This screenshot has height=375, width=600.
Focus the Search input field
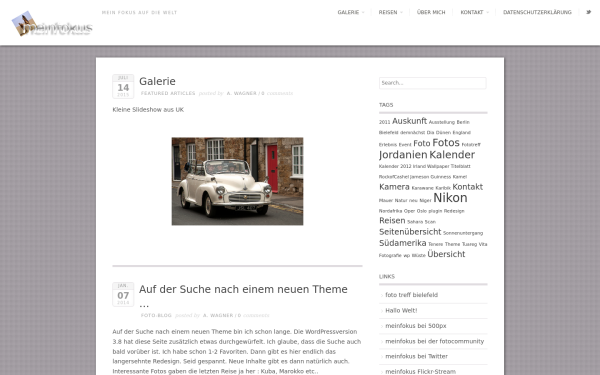(433, 83)
